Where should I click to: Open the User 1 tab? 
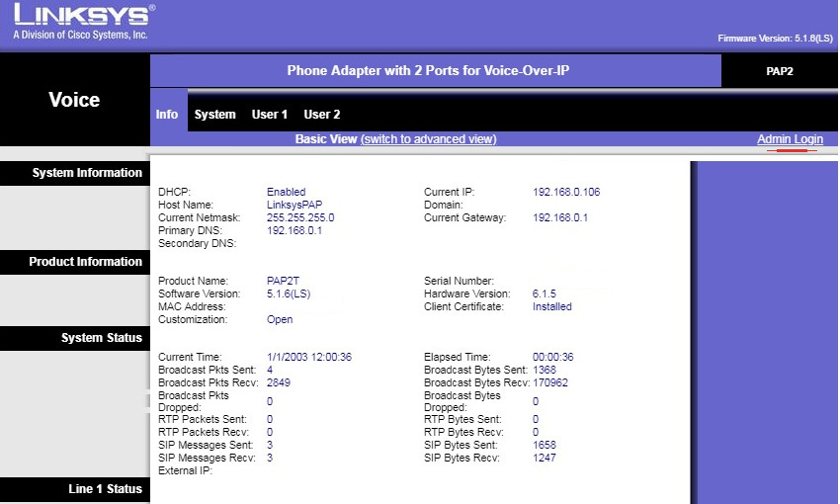270,114
